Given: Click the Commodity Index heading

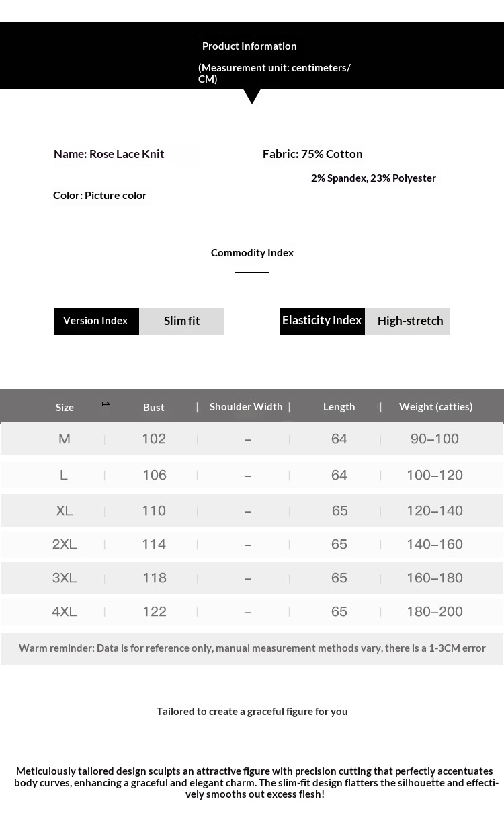Looking at the screenshot, I should click(252, 252).
